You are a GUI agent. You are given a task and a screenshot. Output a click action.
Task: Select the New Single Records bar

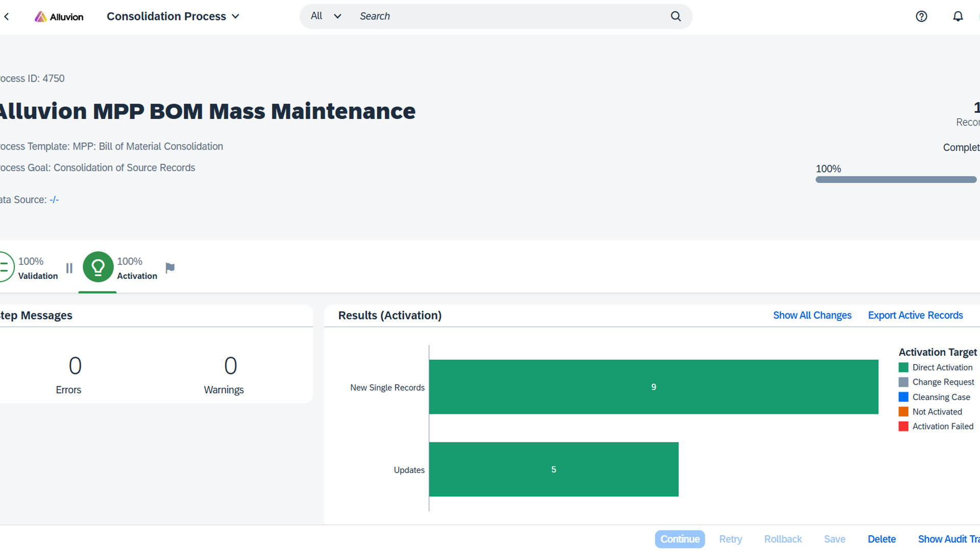pyautogui.click(x=653, y=387)
